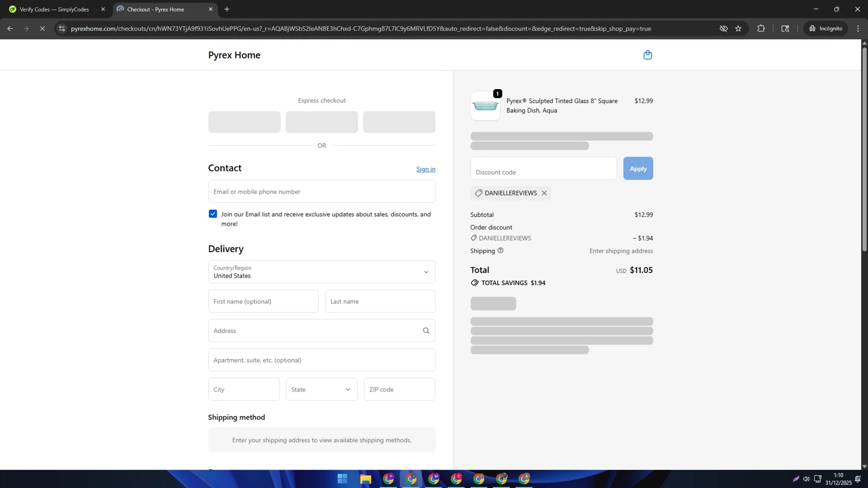Open the shopping bag cart icon
This screenshot has height=488, width=868.
[x=648, y=55]
